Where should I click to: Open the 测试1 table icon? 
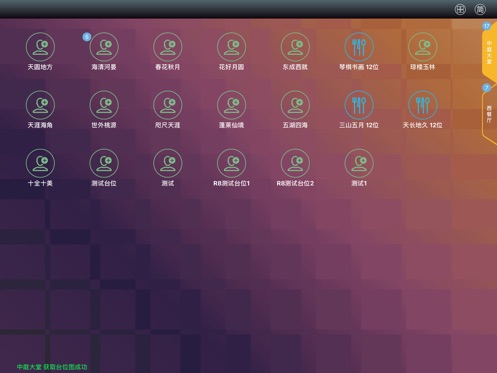coord(359,163)
